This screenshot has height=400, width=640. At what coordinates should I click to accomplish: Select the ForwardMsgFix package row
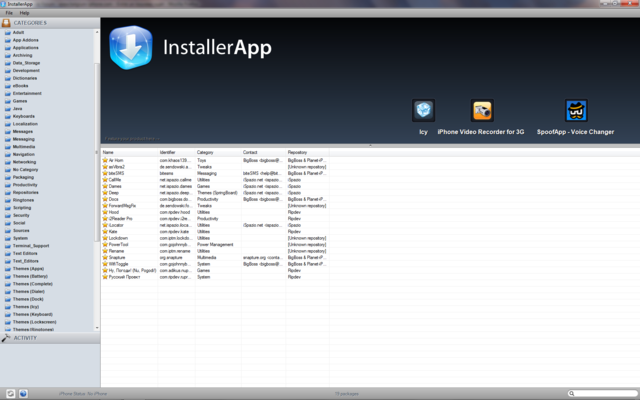pyautogui.click(x=215, y=206)
